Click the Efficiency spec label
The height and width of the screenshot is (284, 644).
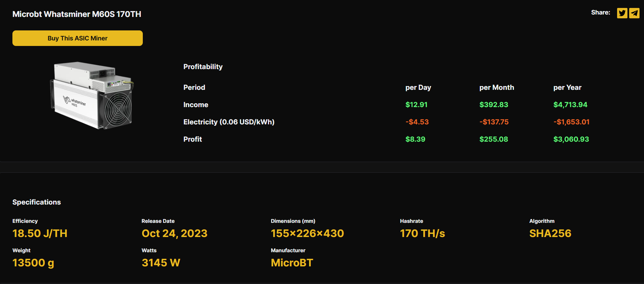[x=25, y=221]
